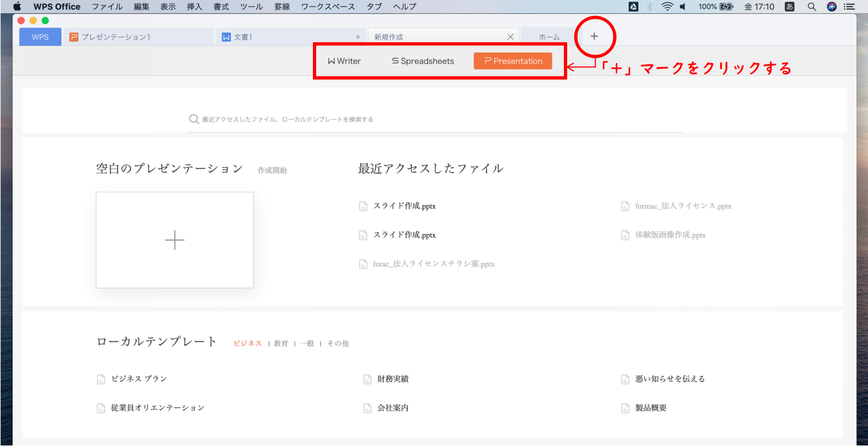Click file icon beside 従業員オリエンテーション
This screenshot has width=868, height=446.
tap(101, 408)
